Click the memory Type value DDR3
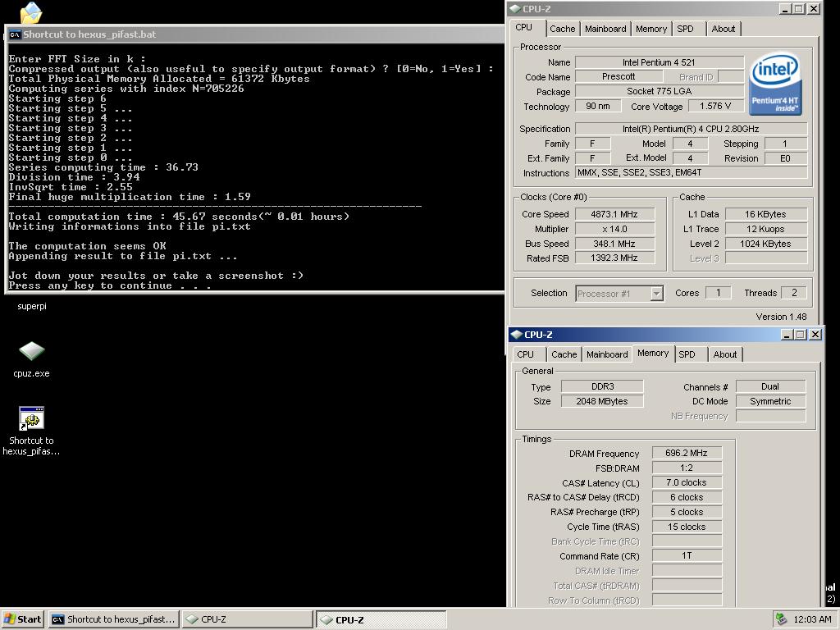 (602, 386)
